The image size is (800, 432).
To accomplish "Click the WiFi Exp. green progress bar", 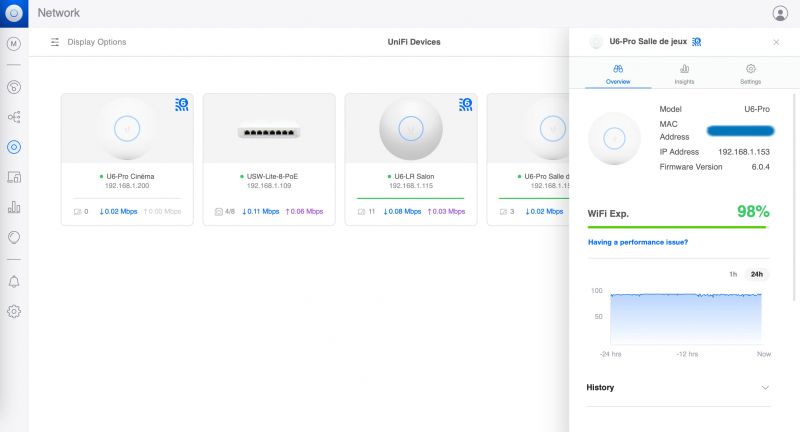I will (x=678, y=227).
